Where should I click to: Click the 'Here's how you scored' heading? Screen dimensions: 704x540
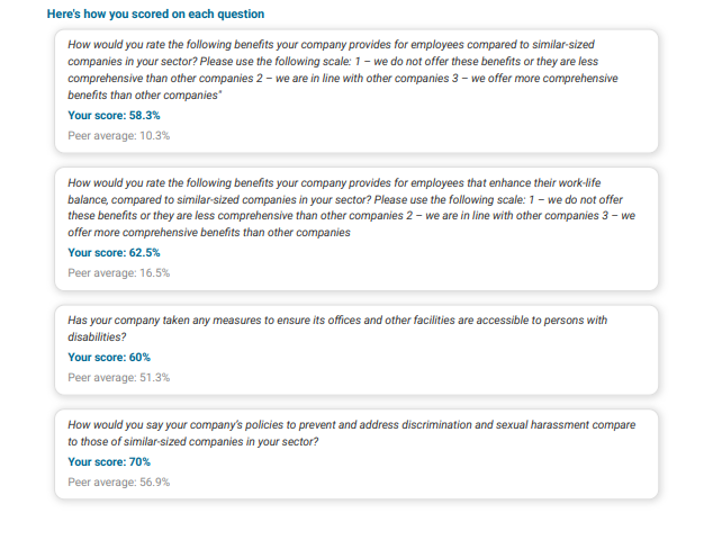(155, 14)
